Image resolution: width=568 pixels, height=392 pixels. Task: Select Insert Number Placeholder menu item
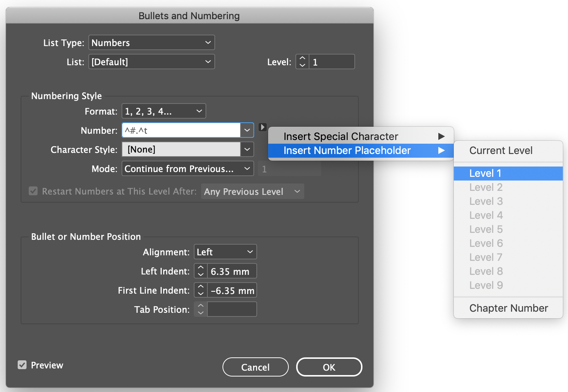click(360, 151)
